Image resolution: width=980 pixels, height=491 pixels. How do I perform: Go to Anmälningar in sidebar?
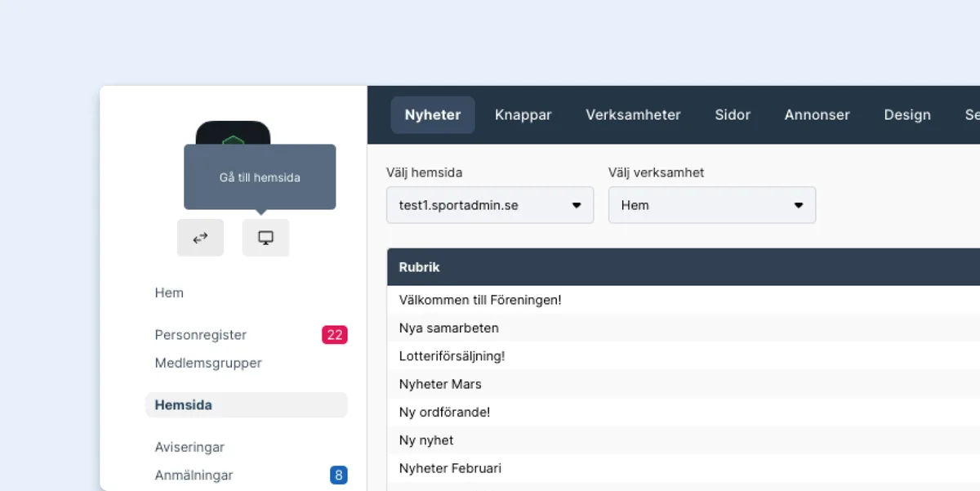point(194,475)
